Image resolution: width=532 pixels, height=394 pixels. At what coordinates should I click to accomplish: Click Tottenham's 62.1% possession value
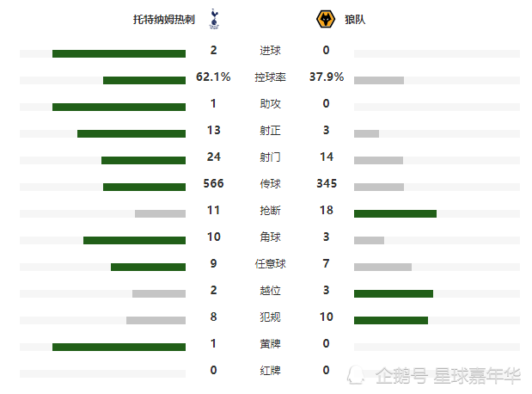coord(213,77)
